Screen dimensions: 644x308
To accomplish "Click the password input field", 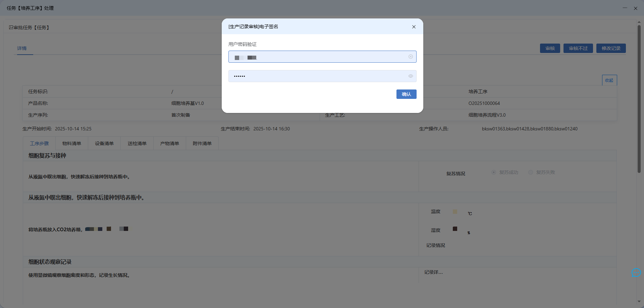I will 319,76.
